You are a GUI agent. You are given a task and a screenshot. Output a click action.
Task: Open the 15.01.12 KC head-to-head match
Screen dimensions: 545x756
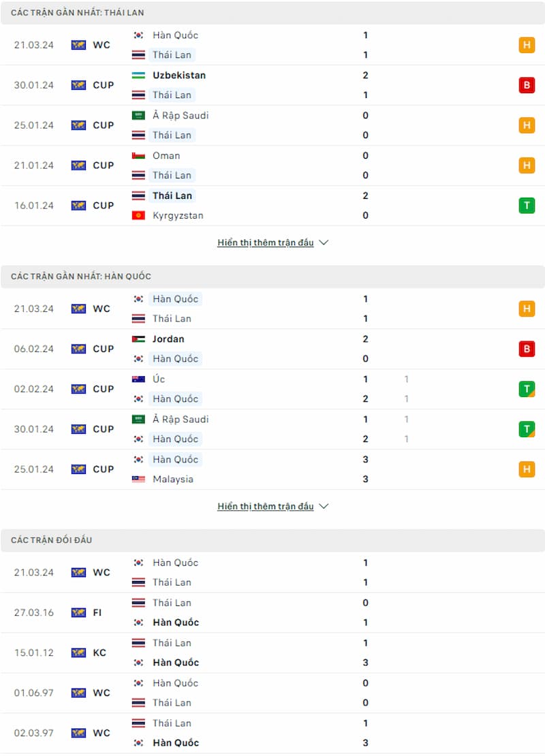pos(272,653)
